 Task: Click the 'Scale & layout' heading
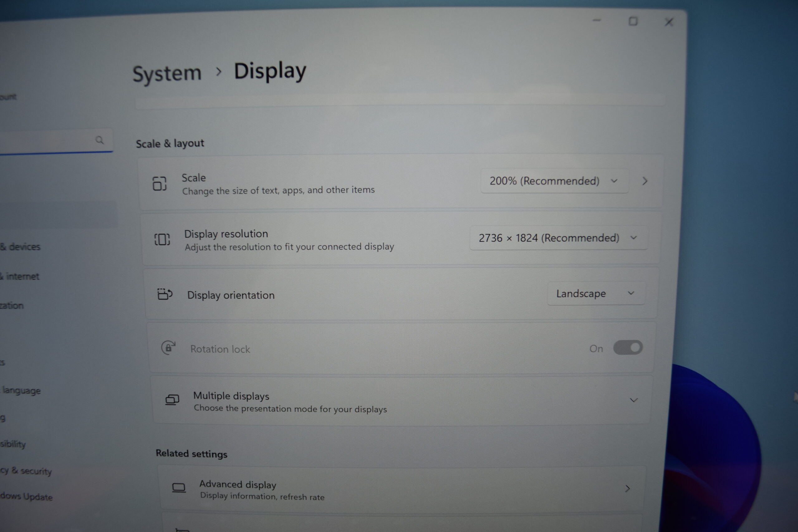coord(170,143)
